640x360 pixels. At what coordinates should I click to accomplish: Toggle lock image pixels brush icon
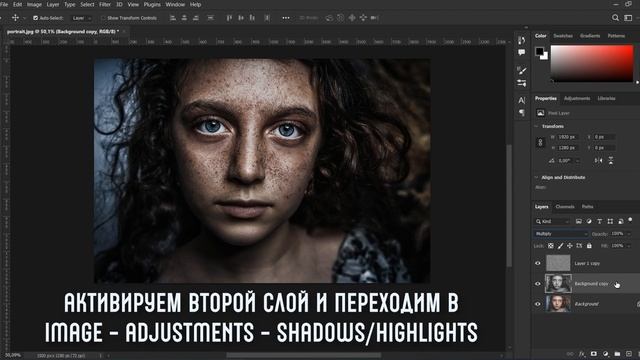[x=560, y=246]
